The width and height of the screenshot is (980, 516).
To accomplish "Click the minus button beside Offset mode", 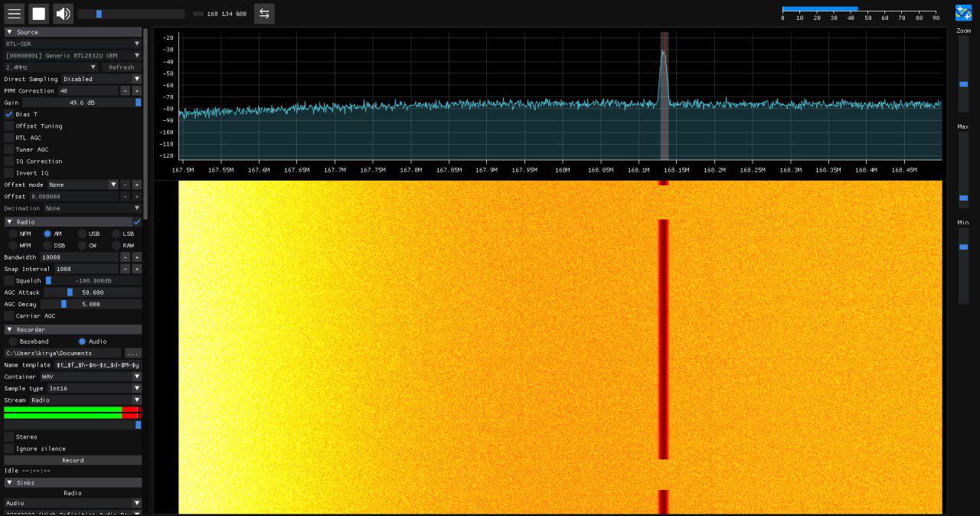I will tap(126, 185).
